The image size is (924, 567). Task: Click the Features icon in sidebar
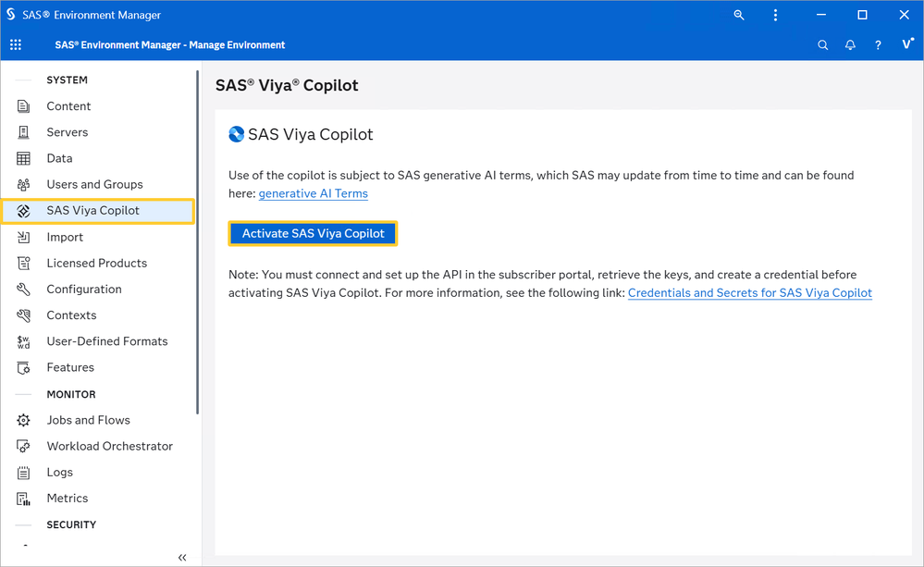(23, 367)
